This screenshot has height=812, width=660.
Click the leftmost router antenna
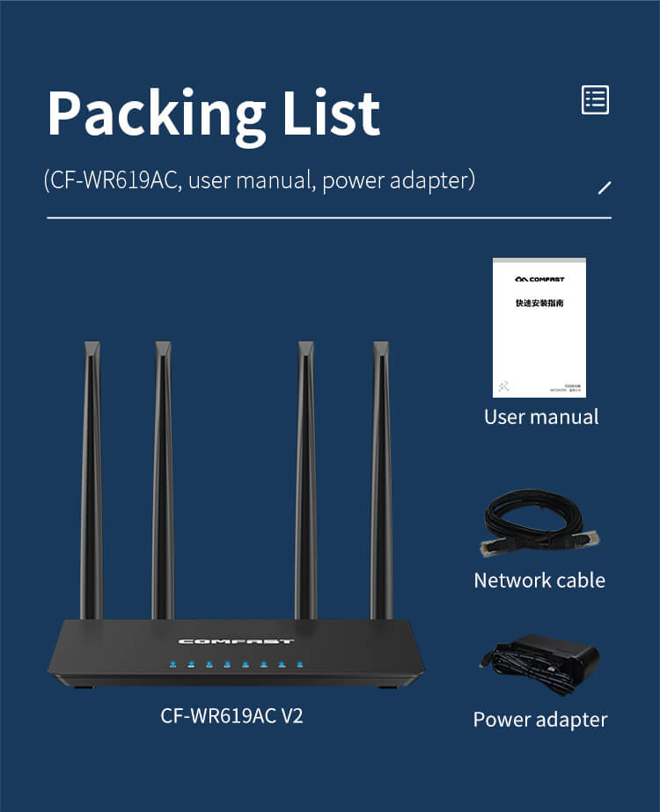tap(92, 479)
